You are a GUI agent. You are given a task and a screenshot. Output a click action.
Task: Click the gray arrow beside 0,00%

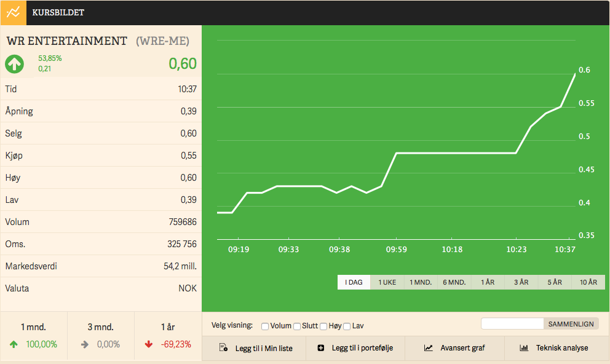click(84, 344)
